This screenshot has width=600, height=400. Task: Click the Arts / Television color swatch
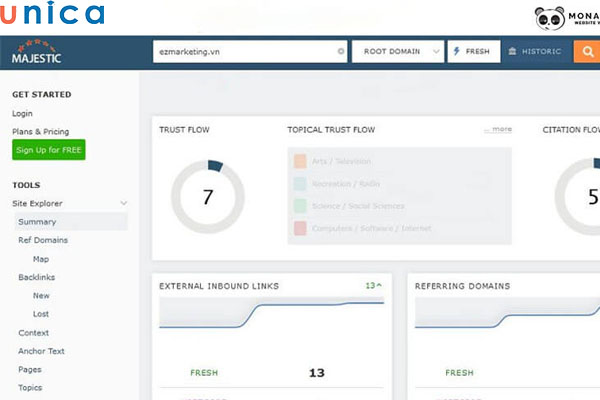click(x=300, y=161)
